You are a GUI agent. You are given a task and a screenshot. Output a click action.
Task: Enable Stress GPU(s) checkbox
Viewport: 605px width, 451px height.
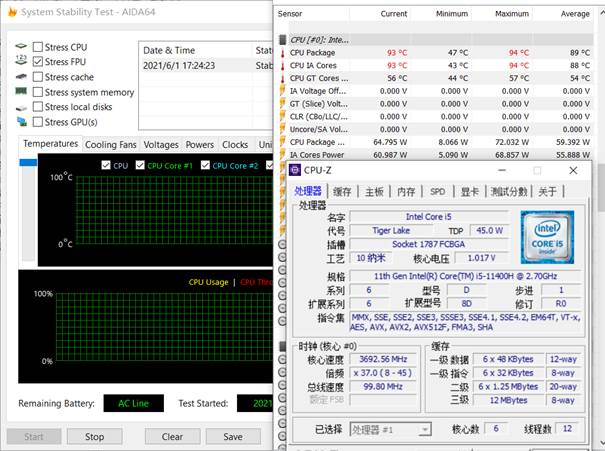pyautogui.click(x=38, y=122)
